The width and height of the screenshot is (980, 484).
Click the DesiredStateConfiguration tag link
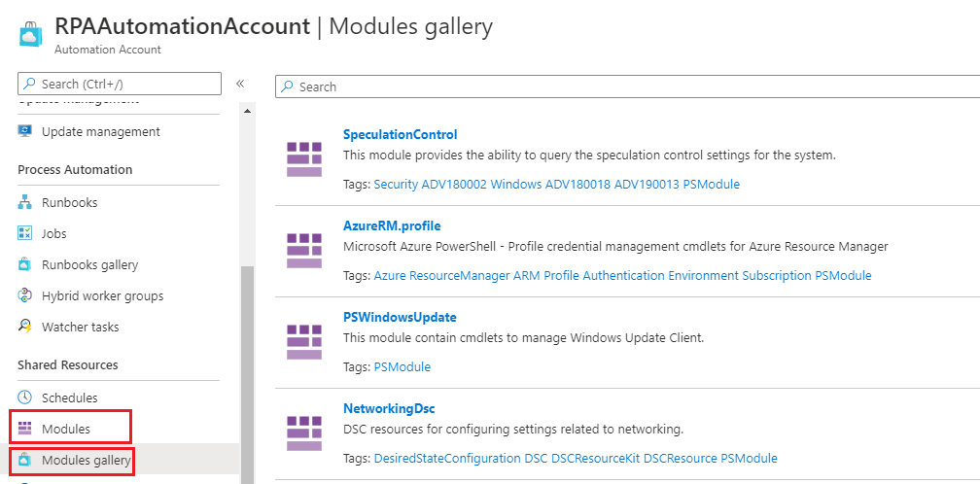(447, 458)
